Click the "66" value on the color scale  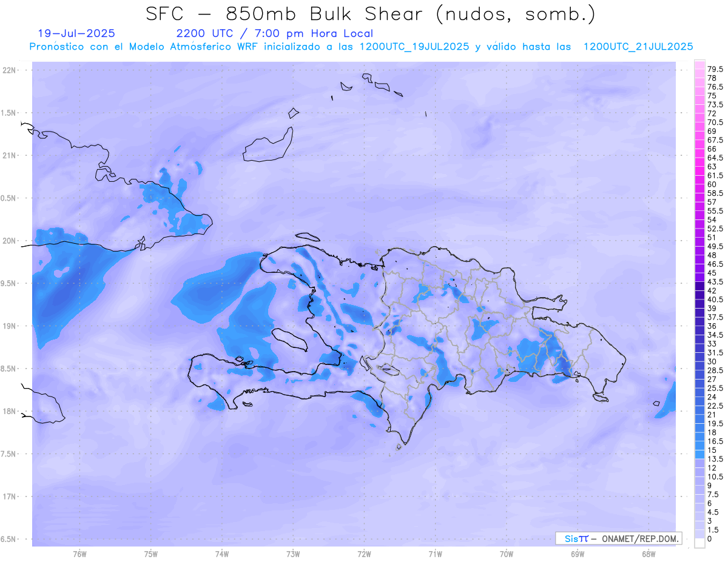(712, 149)
